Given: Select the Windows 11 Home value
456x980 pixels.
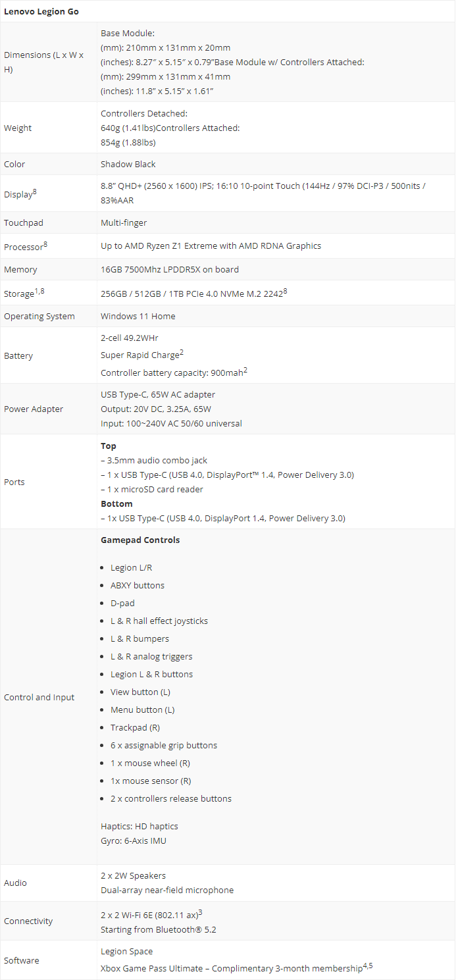Looking at the screenshot, I should pyautogui.click(x=138, y=316).
